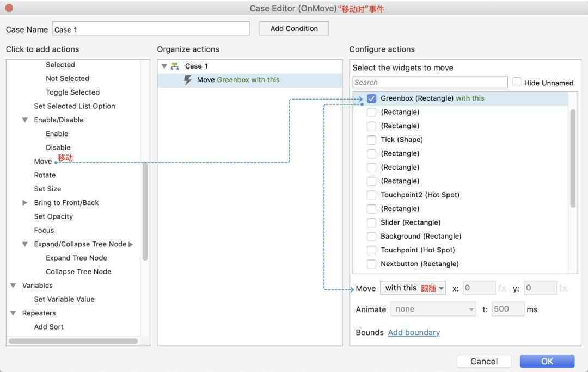Click the Case 1 tree node icon
The width and height of the screenshot is (588, 372).
coord(174,66)
